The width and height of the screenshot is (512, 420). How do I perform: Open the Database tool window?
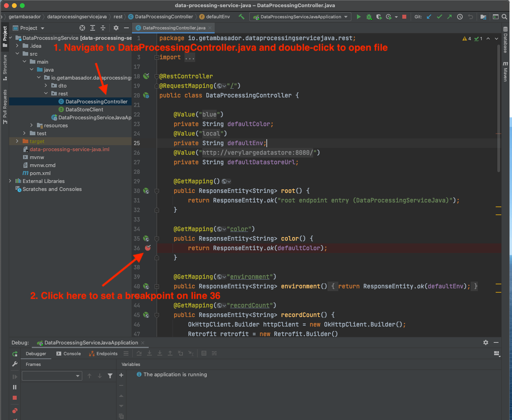[505, 40]
